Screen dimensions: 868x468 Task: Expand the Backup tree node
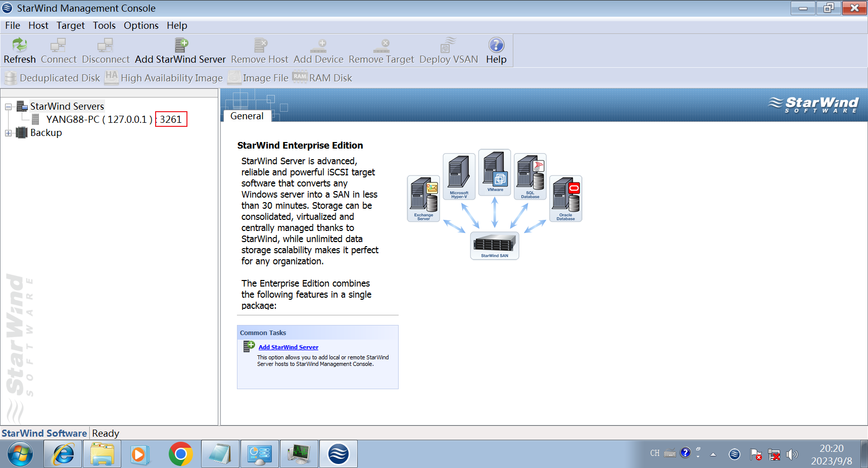[x=9, y=133]
